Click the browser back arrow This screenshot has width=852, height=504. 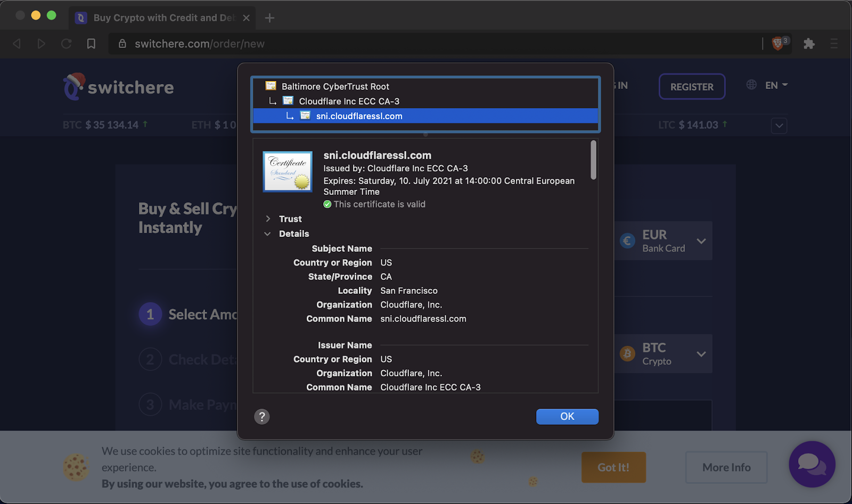pyautogui.click(x=17, y=44)
